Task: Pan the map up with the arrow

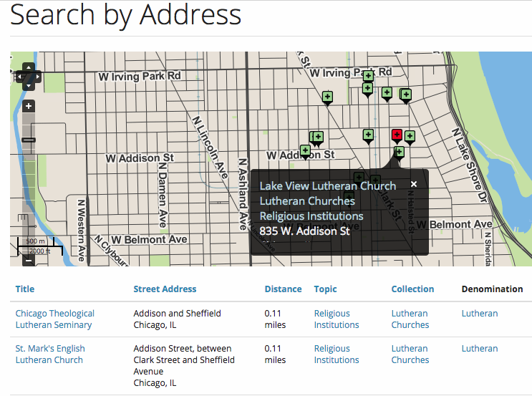Action: [29, 67]
